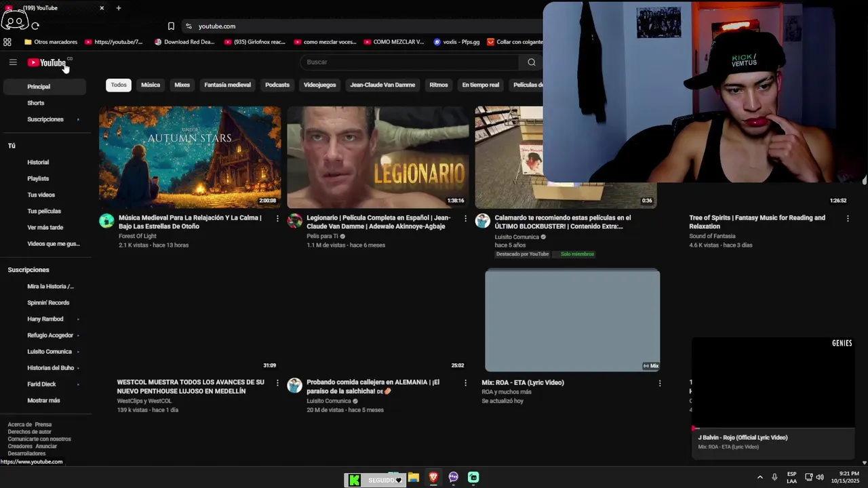Viewport: 868px width, 488px height.
Task: Click the Derechos de autor footer link
Action: (x=29, y=432)
